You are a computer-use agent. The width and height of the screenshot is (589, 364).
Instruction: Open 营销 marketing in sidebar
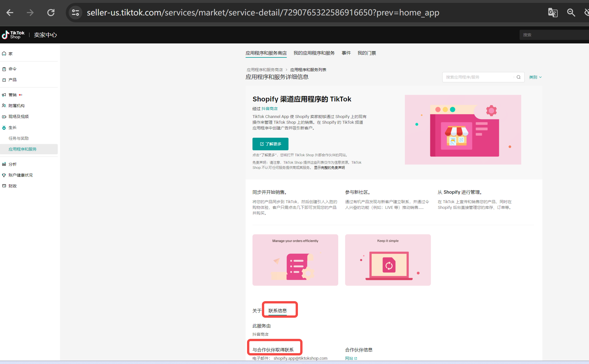coord(13,95)
